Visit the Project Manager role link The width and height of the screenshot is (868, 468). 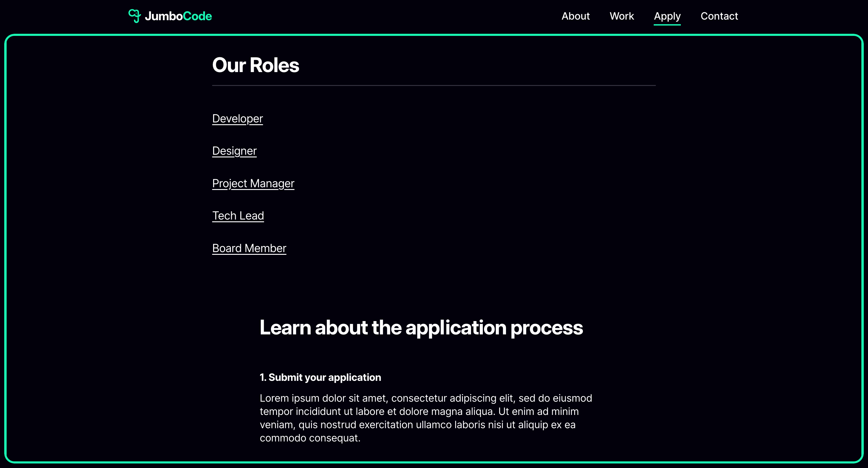click(x=253, y=183)
